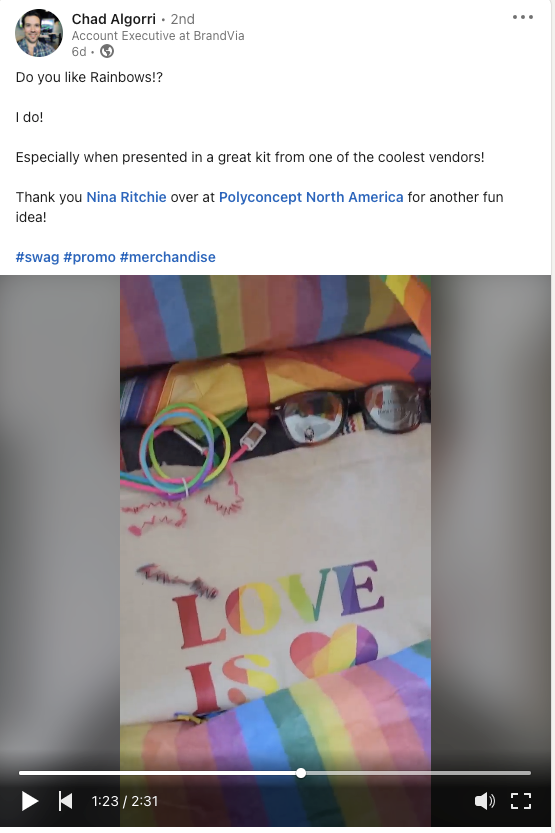Click the 1:23 / 2:31 time display
This screenshot has width=555, height=833.
[x=125, y=801]
